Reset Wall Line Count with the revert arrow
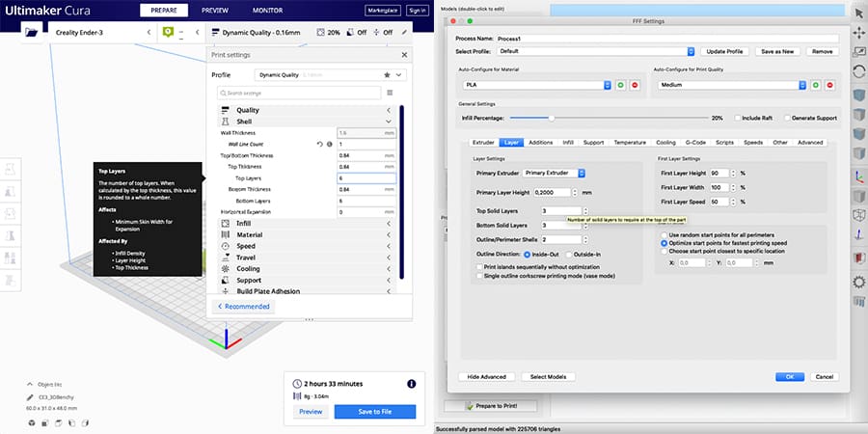The width and height of the screenshot is (868, 434). pyautogui.click(x=319, y=145)
